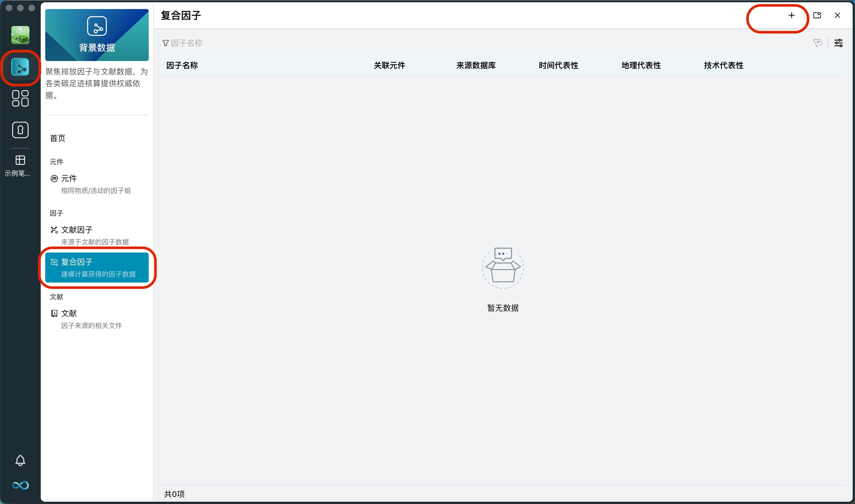Open the notification bell icon
This screenshot has width=855, height=504.
pos(20,460)
